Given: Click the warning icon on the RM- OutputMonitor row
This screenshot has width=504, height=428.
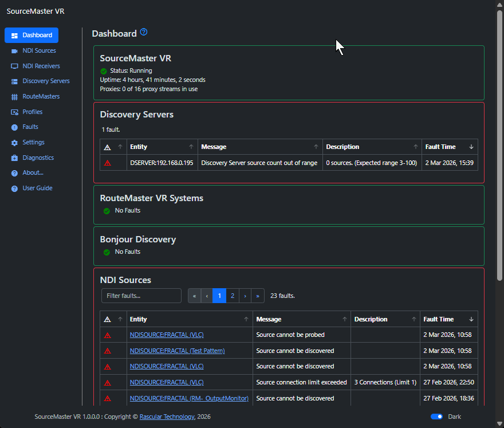Looking at the screenshot, I should (108, 398).
